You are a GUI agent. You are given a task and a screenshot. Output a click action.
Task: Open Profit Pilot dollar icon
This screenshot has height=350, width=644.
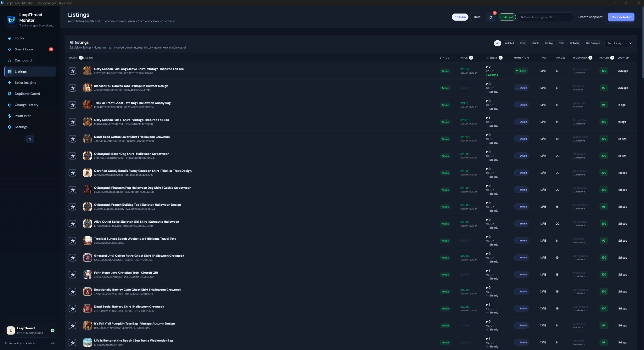click(9, 116)
